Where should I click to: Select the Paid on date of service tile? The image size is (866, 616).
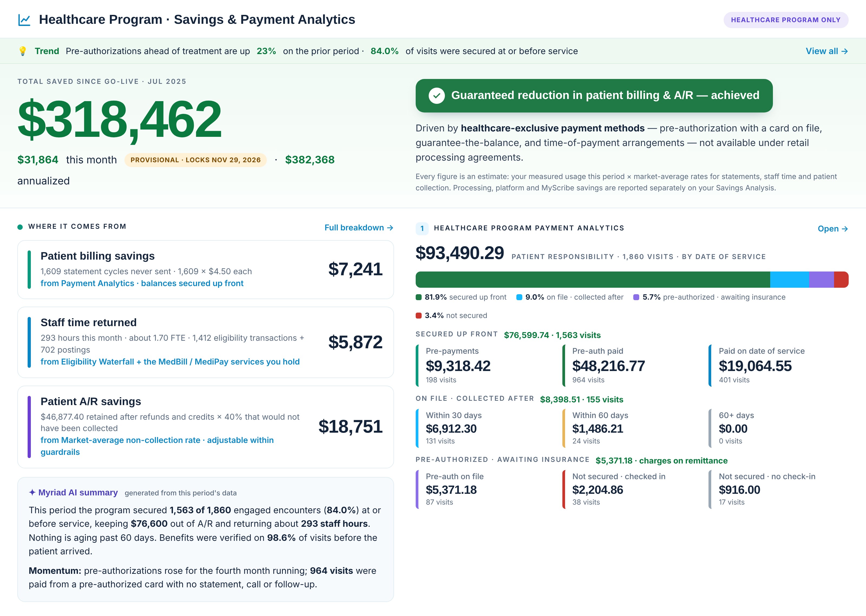point(778,365)
